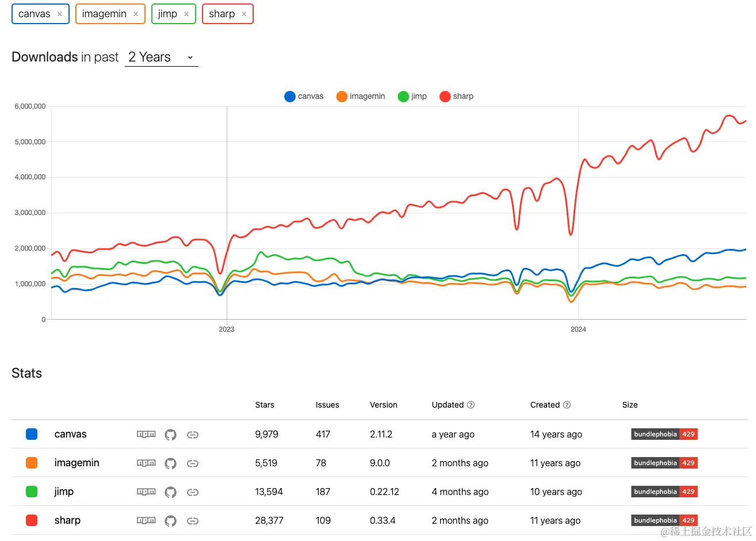This screenshot has width=756, height=541.
Task: Click the Size column header
Action: tap(630, 405)
